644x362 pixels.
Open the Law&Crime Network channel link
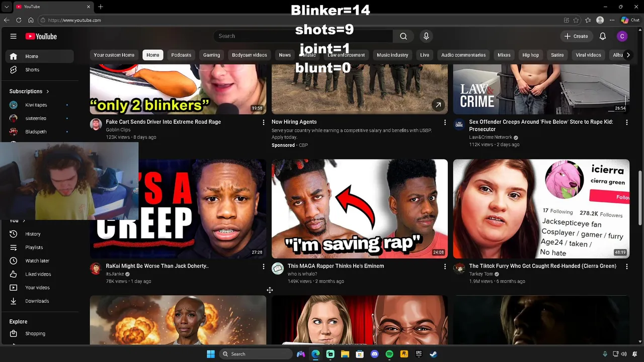click(491, 137)
